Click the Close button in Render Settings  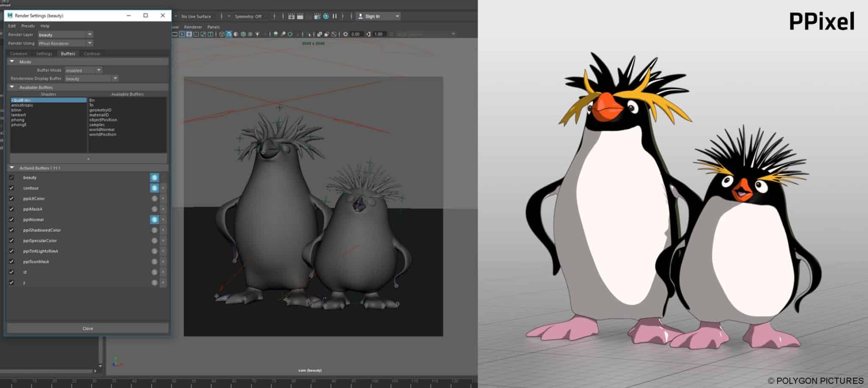(88, 328)
